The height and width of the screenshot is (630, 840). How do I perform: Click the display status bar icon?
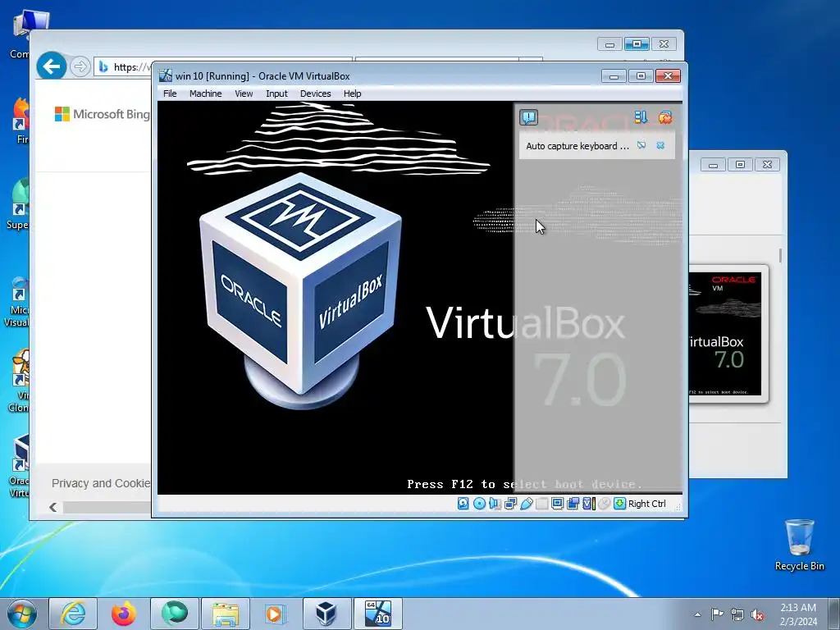click(557, 504)
